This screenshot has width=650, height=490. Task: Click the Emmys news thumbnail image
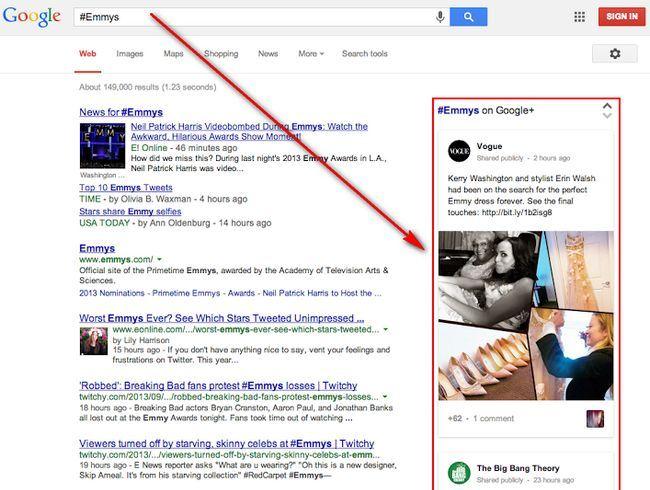click(x=102, y=146)
